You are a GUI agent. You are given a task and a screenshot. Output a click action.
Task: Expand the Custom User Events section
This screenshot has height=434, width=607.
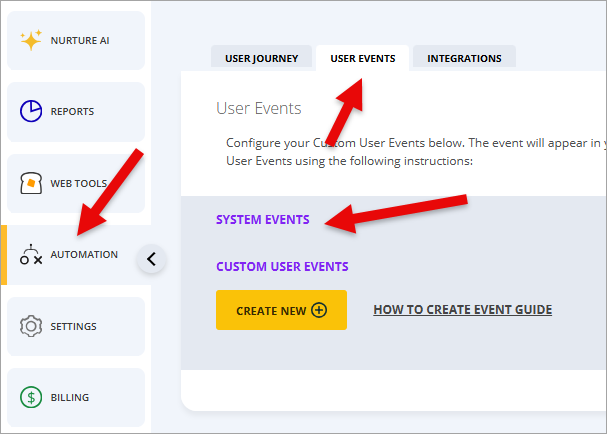pos(282,267)
